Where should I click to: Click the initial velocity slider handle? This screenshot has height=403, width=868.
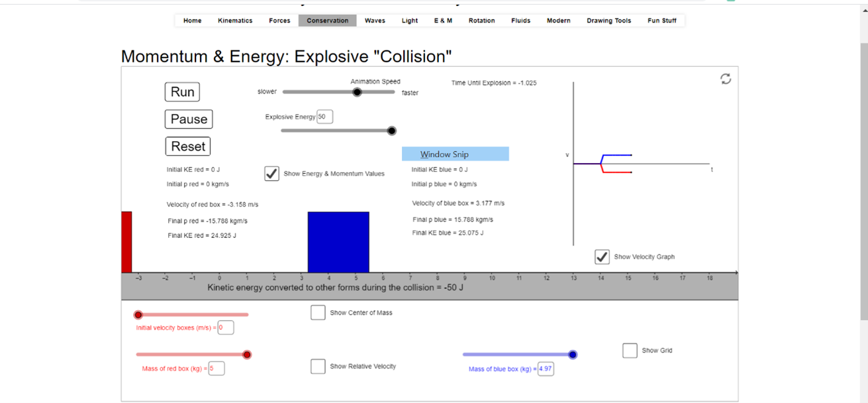[138, 315]
